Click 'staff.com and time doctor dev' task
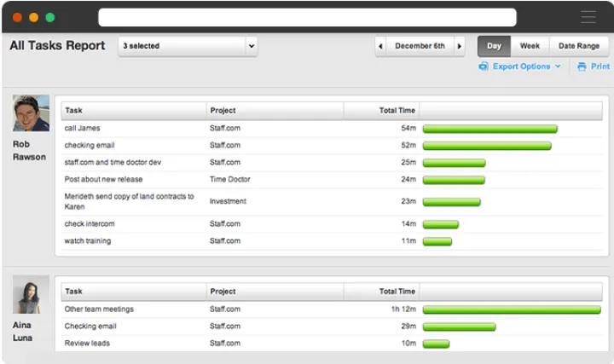Image resolution: width=614 pixels, height=364 pixels. (113, 162)
